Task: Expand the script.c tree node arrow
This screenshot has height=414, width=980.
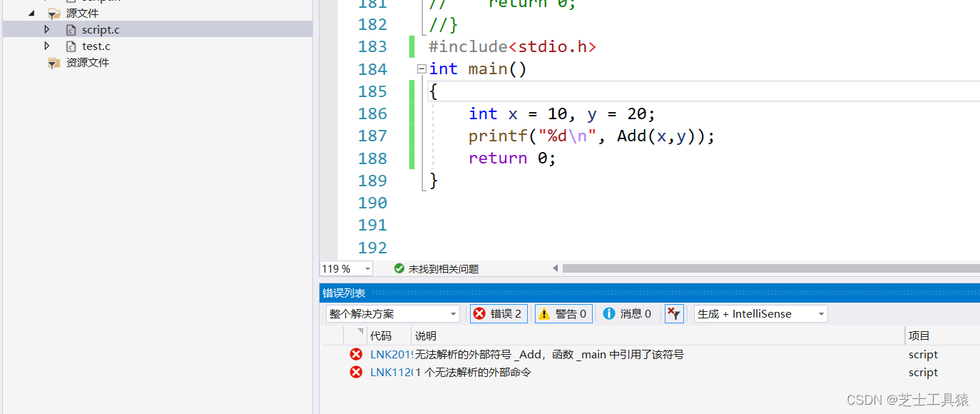Action: coord(47,29)
